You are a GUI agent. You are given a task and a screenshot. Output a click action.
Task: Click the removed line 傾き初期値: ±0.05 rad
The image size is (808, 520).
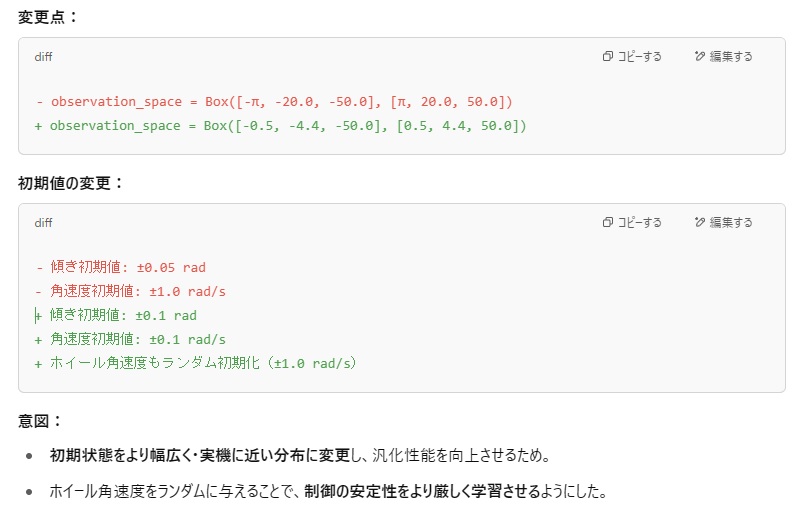[121, 267]
